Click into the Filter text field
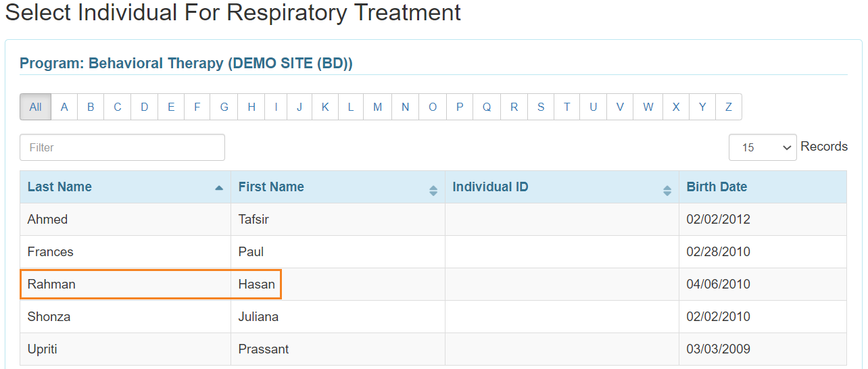 tap(122, 147)
